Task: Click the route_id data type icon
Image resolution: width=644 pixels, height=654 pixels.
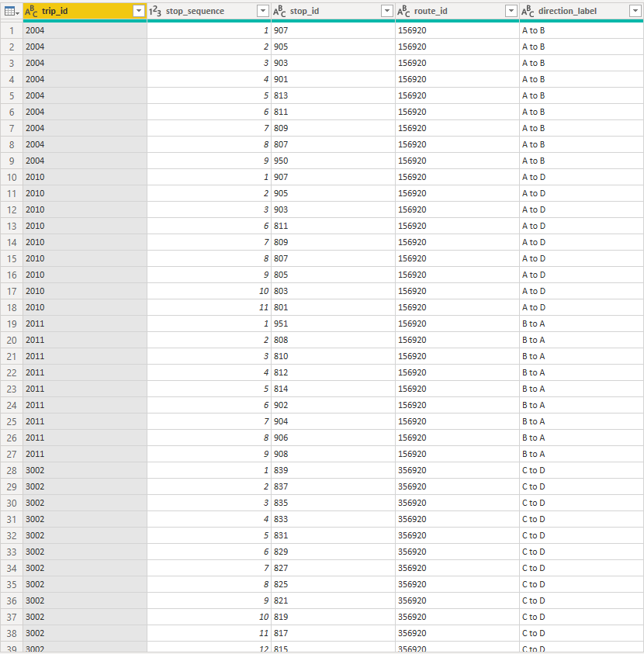Action: [x=403, y=12]
